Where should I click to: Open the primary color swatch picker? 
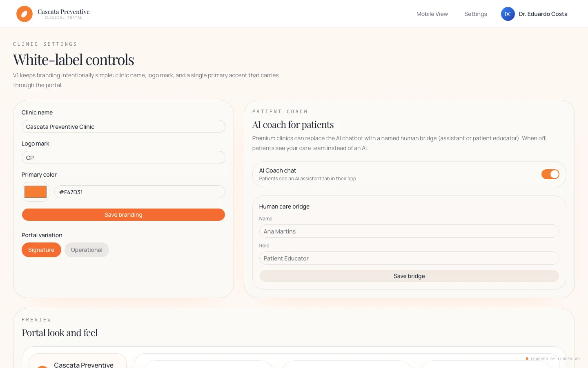click(x=36, y=192)
